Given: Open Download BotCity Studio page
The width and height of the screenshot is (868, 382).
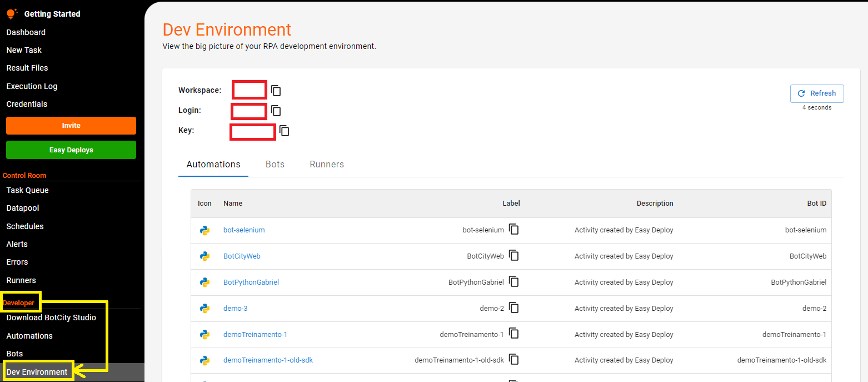Looking at the screenshot, I should (x=51, y=317).
